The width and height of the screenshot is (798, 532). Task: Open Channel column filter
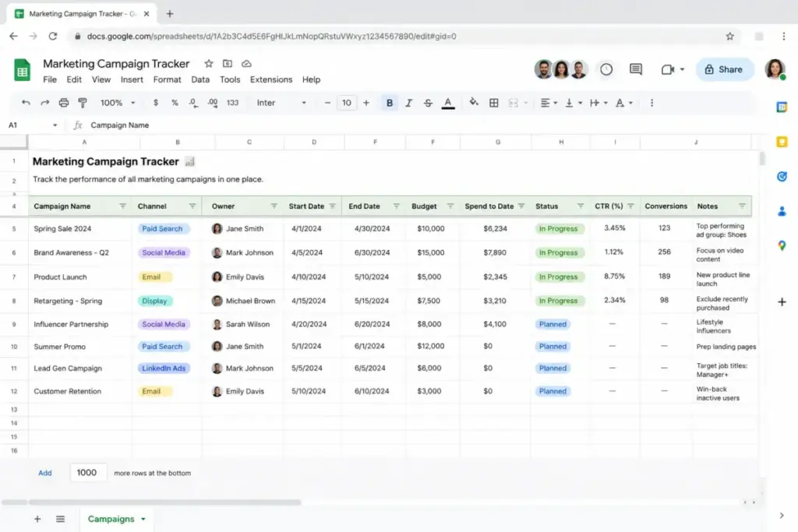point(192,206)
